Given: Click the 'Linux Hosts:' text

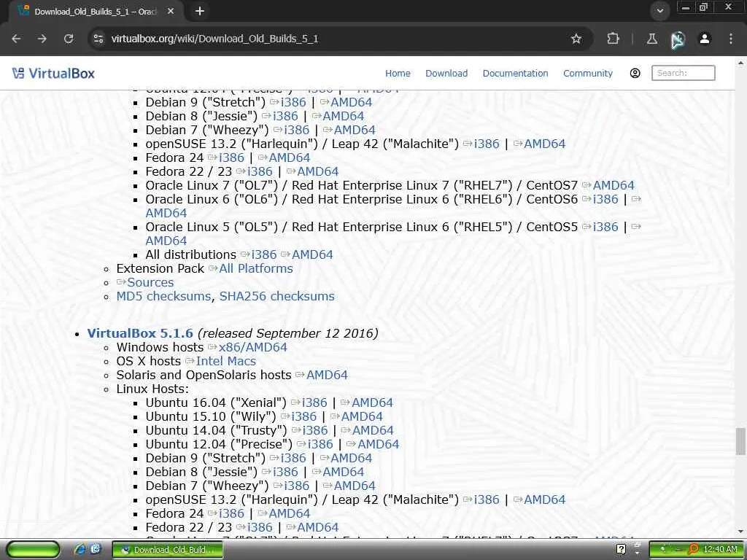Looking at the screenshot, I should coord(152,389).
